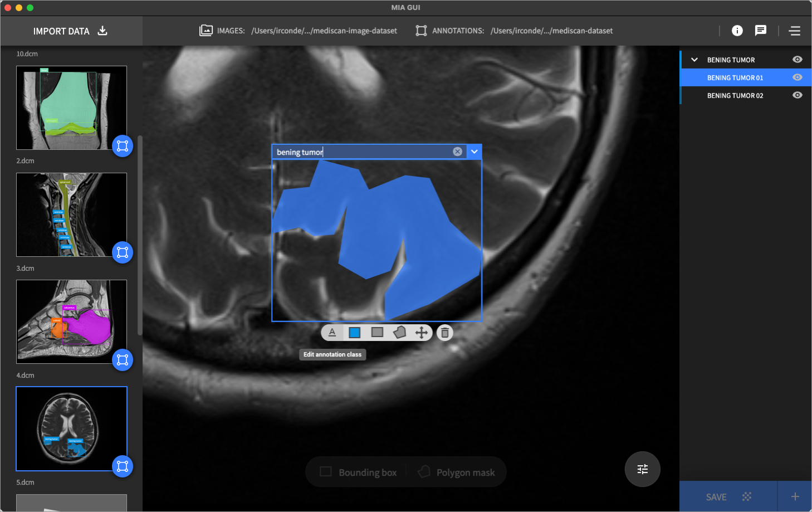This screenshot has height=512, width=812.
Task: Click annotation badge on 10.dcm thumbnail
Action: [123, 146]
